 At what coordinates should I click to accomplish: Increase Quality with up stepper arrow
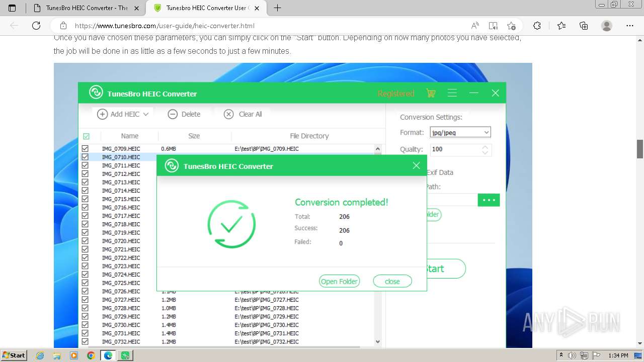tap(485, 147)
